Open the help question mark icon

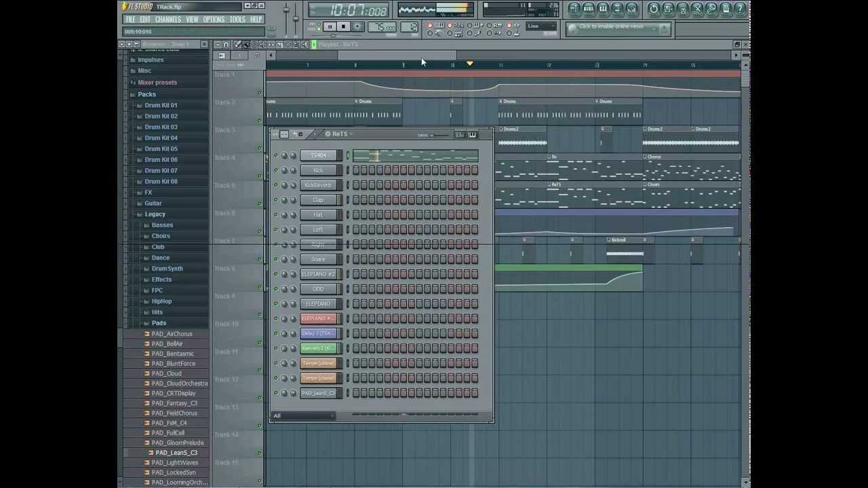(741, 9)
